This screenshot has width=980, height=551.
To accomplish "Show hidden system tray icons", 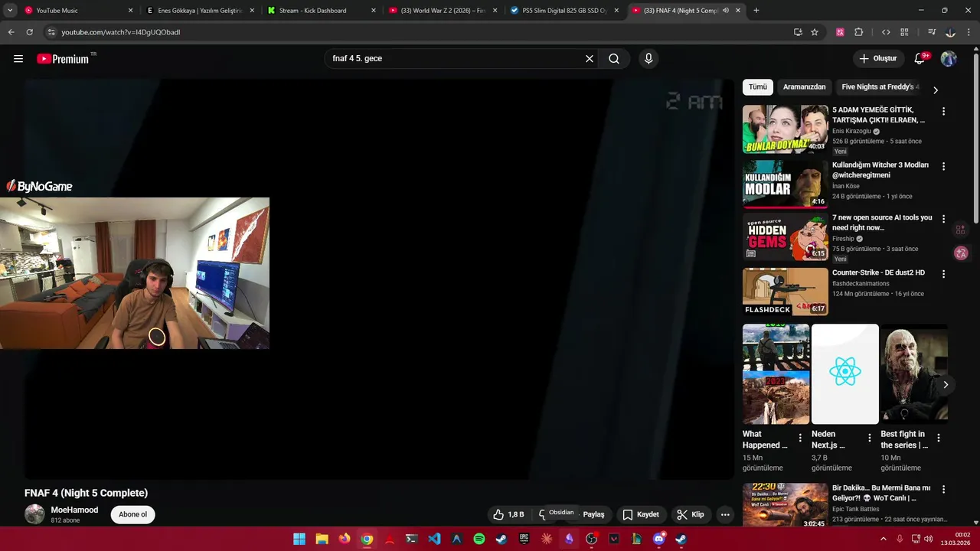I will (x=884, y=539).
